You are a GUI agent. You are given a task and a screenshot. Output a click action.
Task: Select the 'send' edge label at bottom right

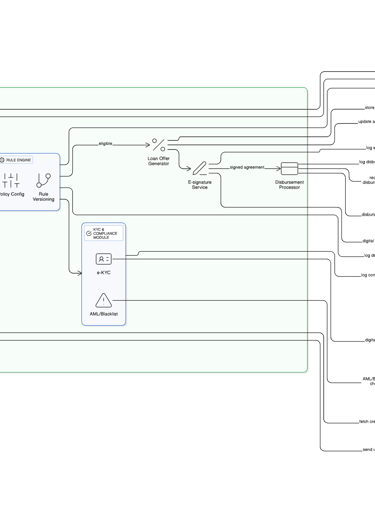tap(369, 450)
